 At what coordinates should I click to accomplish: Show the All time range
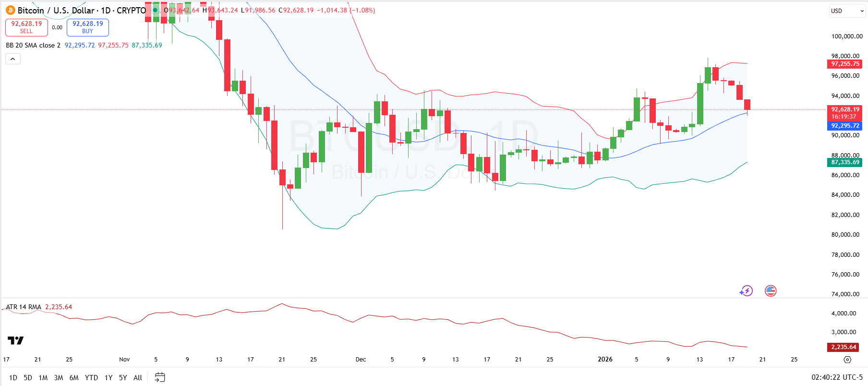click(138, 378)
